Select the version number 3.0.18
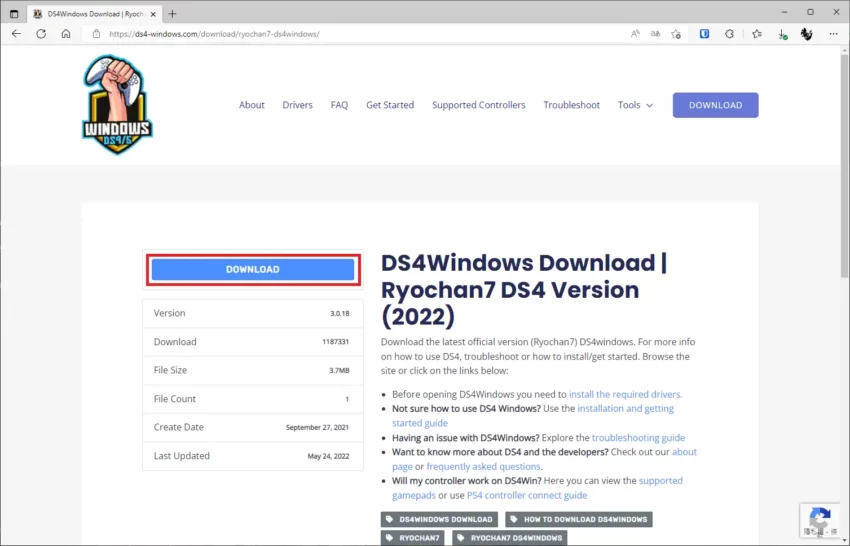The width and height of the screenshot is (850, 546). point(339,313)
